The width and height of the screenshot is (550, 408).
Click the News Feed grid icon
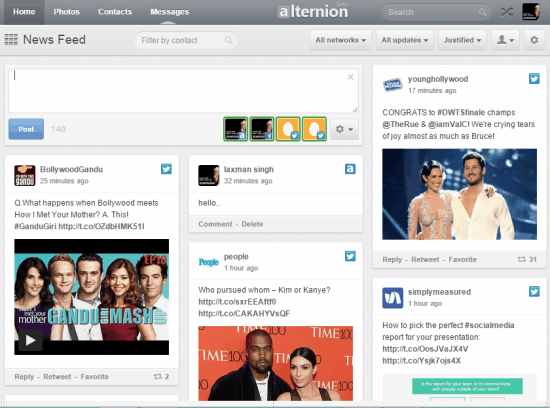(x=11, y=40)
